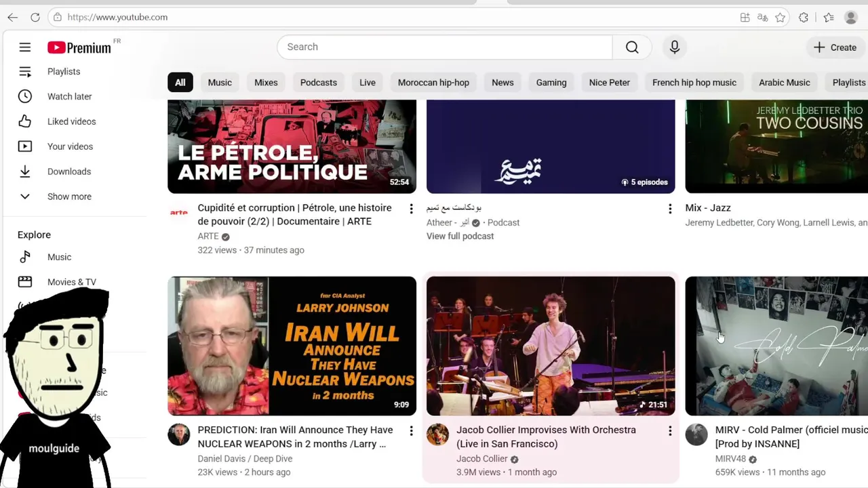Viewport: 868px width, 488px height.
Task: Select the Podcasts filter chip
Action: [319, 83]
